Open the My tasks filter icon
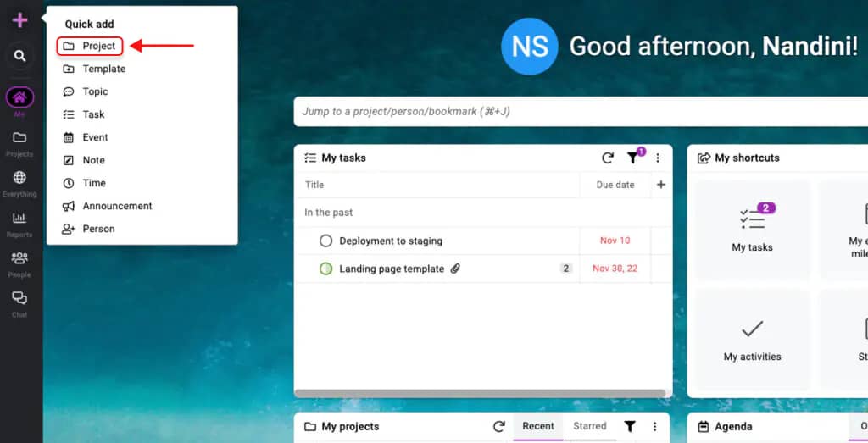 click(x=632, y=158)
